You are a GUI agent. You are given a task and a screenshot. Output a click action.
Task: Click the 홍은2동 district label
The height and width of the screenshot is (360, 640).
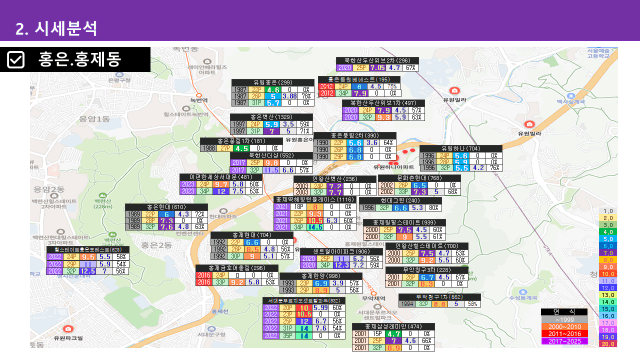click(x=157, y=245)
